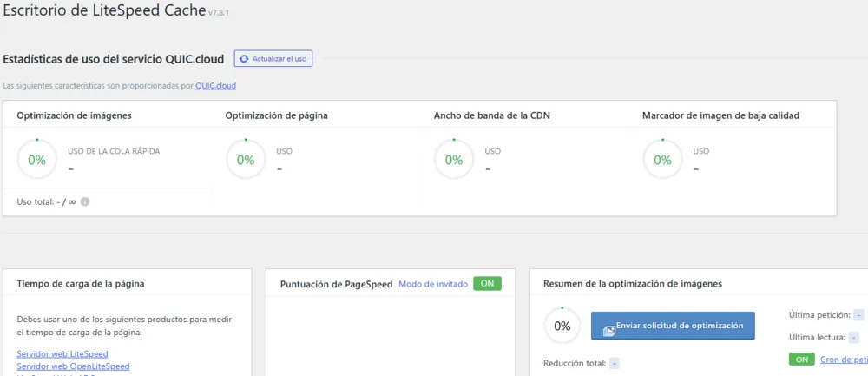868x376 pixels.
Task: Click the Optimización de imágenes heading
Action: coord(74,115)
